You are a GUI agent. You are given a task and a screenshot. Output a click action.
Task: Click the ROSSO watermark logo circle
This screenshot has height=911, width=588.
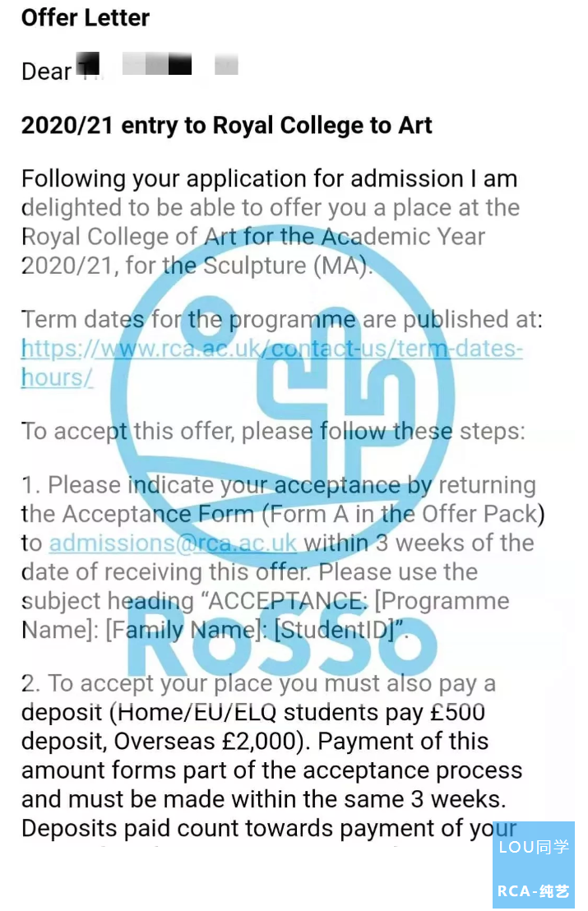coord(282,396)
